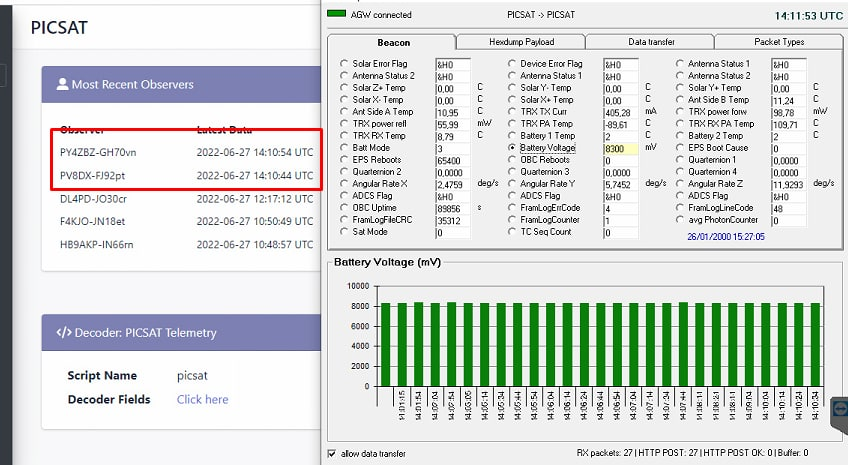The width and height of the screenshot is (848, 465).
Task: Click the blue remote-control icon at right edge
Action: click(x=840, y=408)
